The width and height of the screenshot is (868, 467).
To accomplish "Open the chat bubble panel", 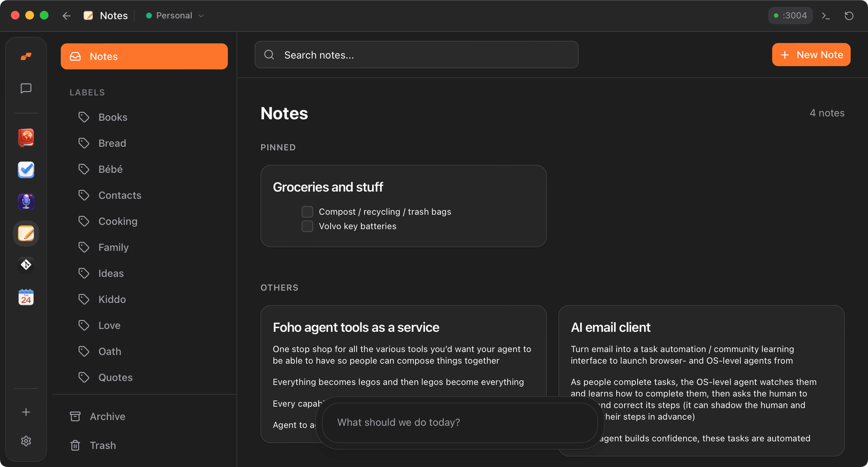I will pos(26,89).
